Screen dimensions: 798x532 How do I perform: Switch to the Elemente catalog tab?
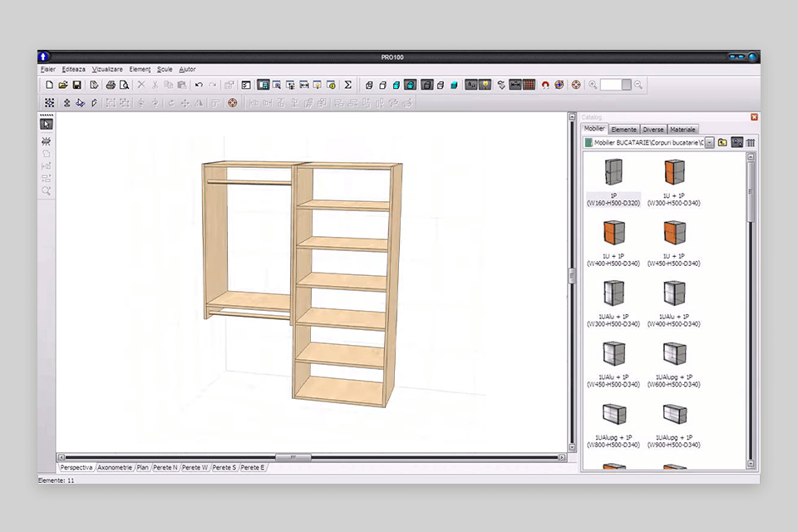(x=624, y=130)
